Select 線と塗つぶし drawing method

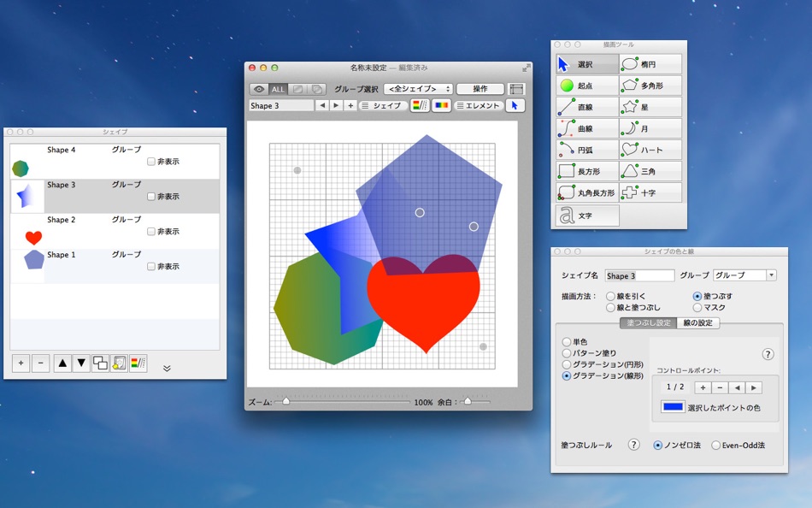click(x=610, y=307)
